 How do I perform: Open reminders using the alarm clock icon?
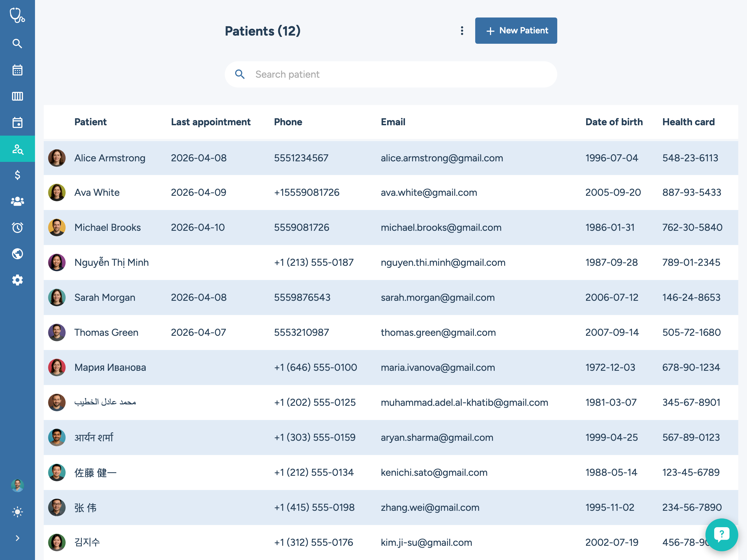17,227
